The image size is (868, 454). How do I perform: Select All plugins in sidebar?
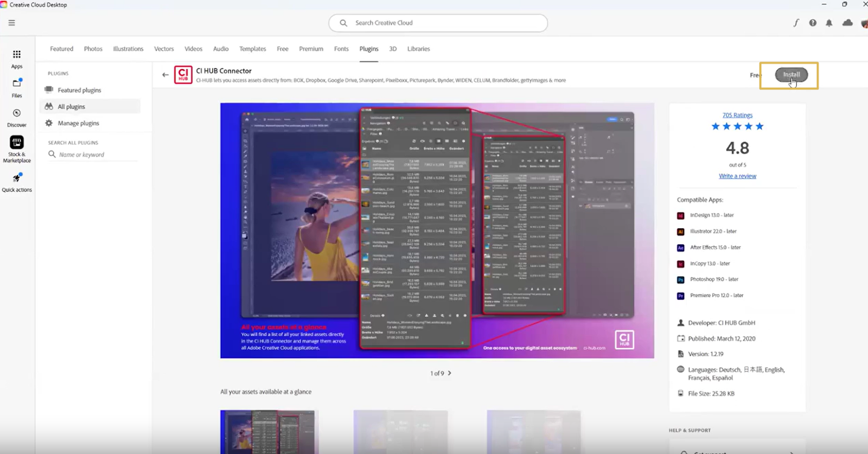(90, 106)
